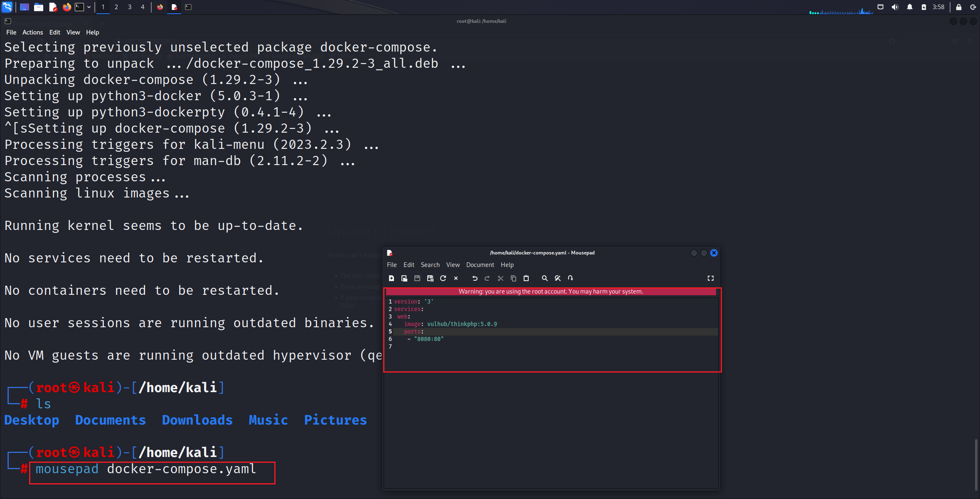Click the New document icon in Mousepad
980x499 pixels.
click(x=391, y=278)
